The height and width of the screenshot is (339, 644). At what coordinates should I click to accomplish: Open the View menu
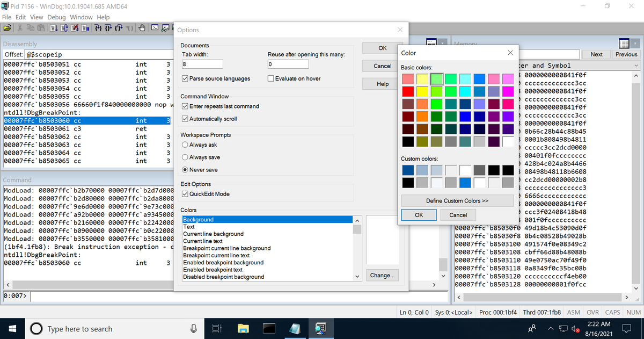[36, 17]
